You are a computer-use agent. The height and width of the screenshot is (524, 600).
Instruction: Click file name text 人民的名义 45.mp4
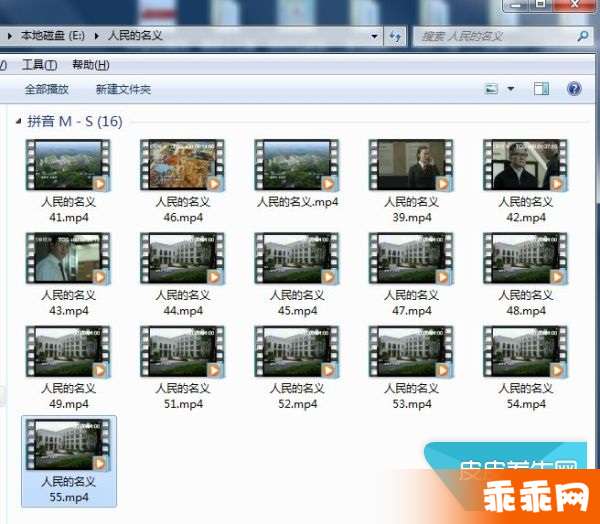point(297,303)
